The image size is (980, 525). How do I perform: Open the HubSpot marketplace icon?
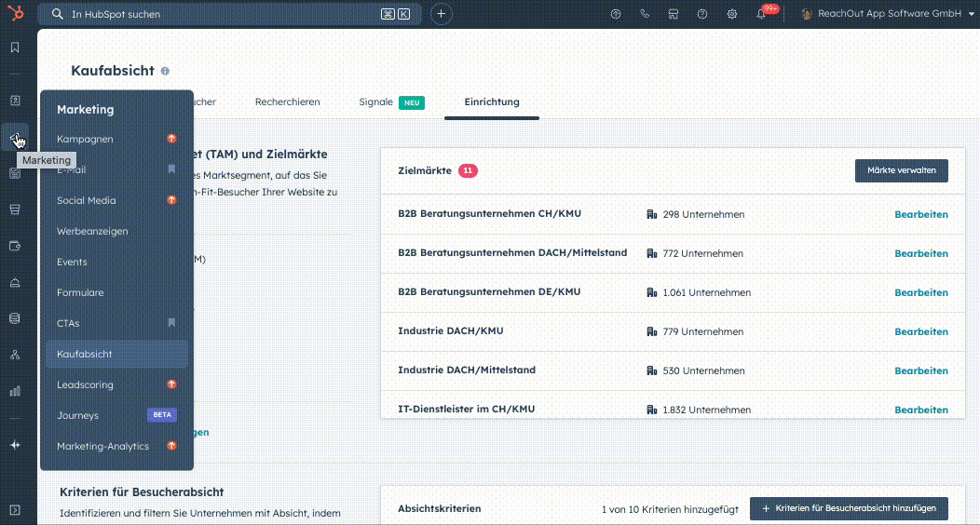point(674,14)
